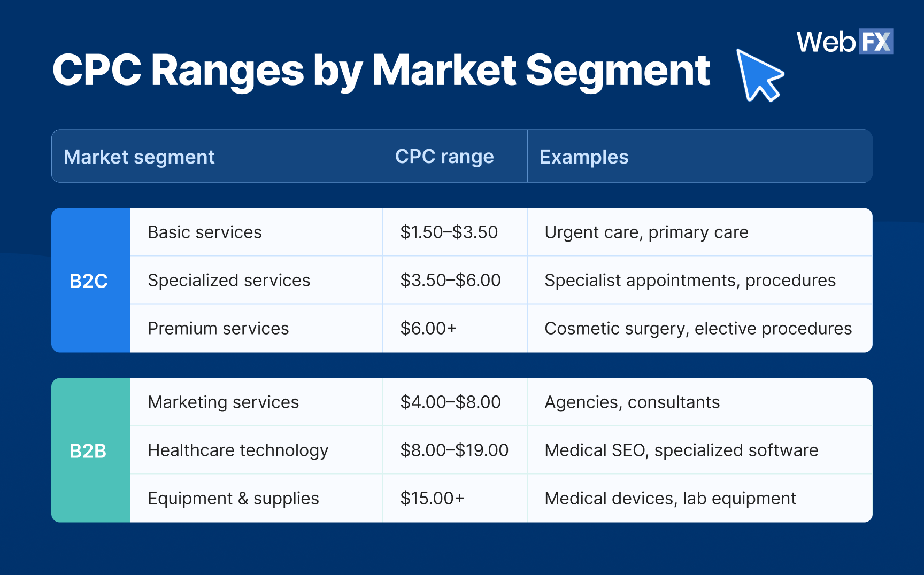Click Medical devices, lab equipment example

pos(671,499)
